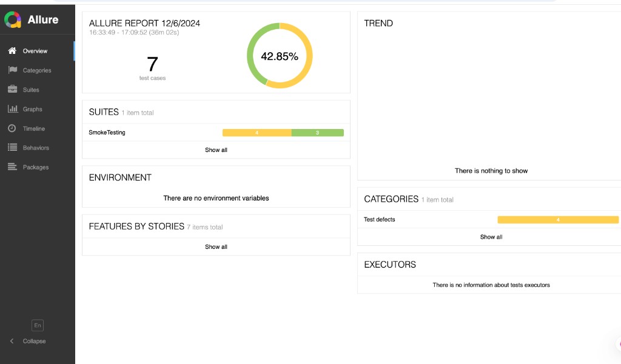Click the Packages lines icon
The image size is (621, 364).
(x=13, y=167)
